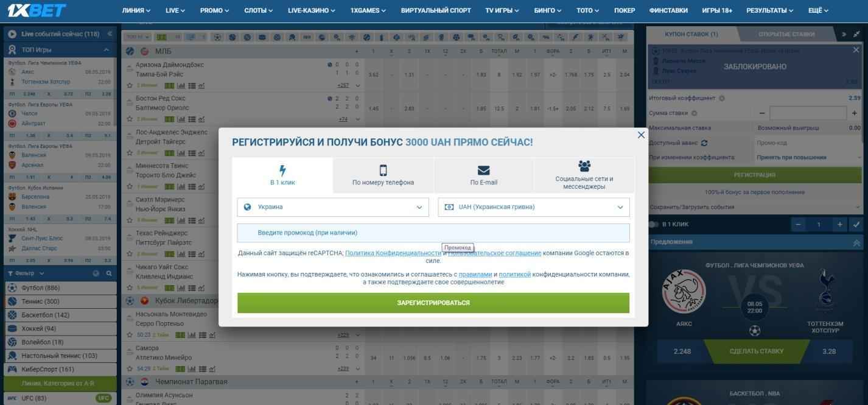Viewport: 868px width, 405px height.
Task: Open the СЛОТЫ top menu
Action: (259, 10)
